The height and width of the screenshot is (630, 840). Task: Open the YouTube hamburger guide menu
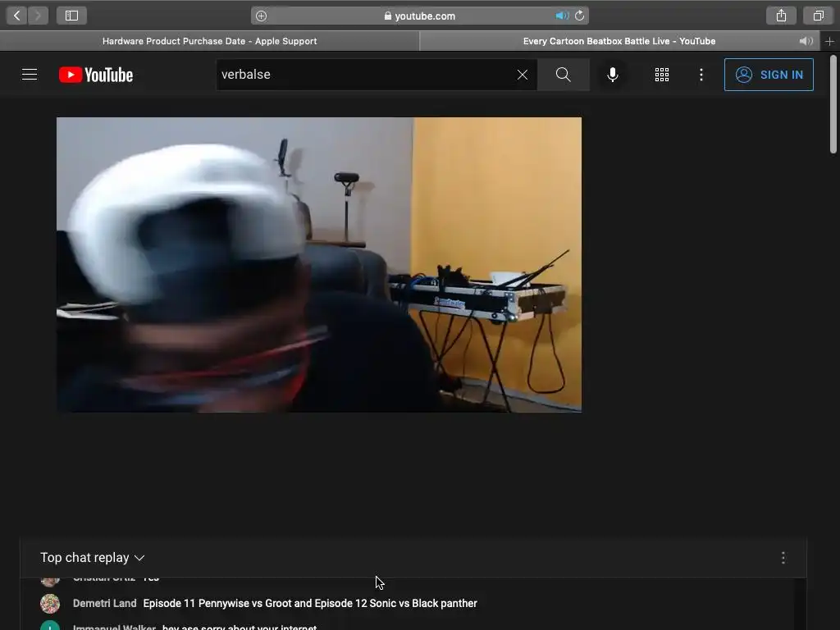tap(30, 75)
